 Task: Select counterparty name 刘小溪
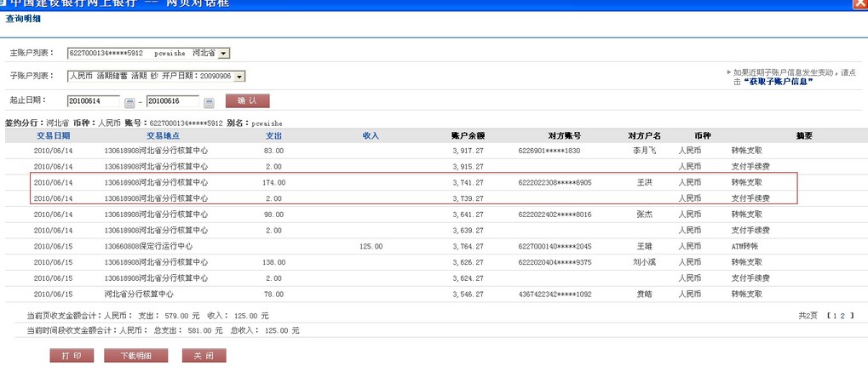[644, 262]
